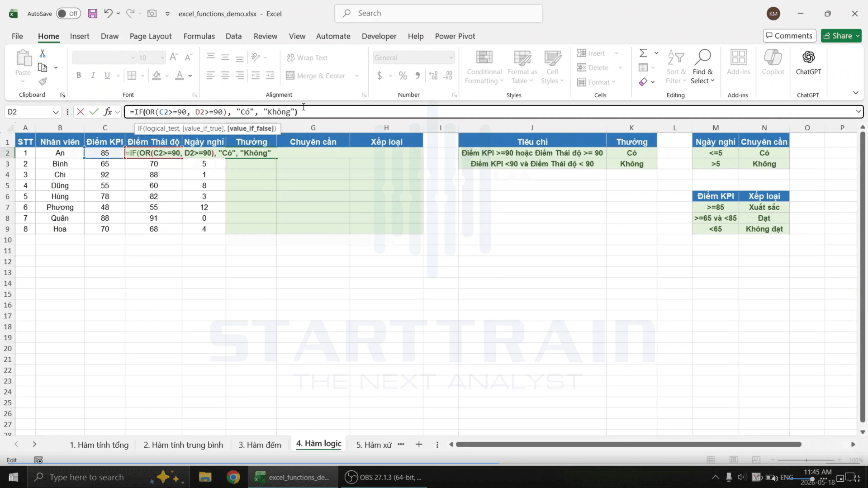Click Center alignment icon

coord(225,76)
